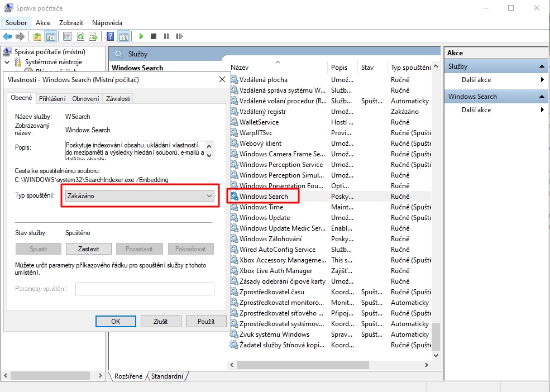Image resolution: width=550 pixels, height=392 pixels.
Task: Click Správa počítače icon in title bar
Action: [8, 8]
